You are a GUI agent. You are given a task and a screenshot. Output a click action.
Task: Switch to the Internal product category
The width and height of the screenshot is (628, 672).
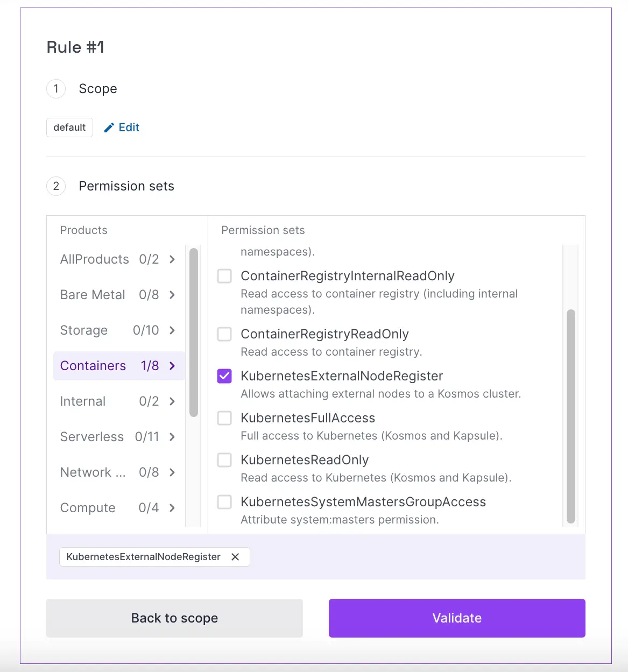click(x=83, y=401)
